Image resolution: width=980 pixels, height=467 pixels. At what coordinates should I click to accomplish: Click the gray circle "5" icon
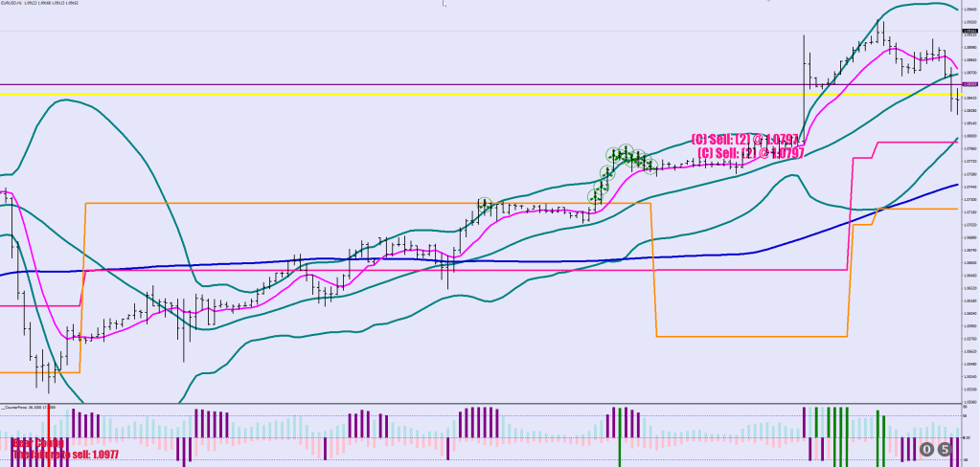coord(945,449)
